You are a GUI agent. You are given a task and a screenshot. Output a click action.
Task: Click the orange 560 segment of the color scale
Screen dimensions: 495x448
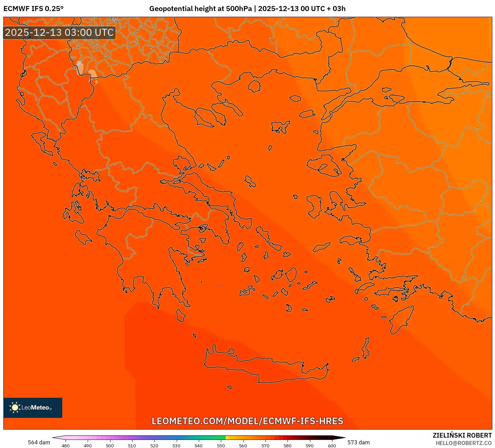click(x=243, y=437)
